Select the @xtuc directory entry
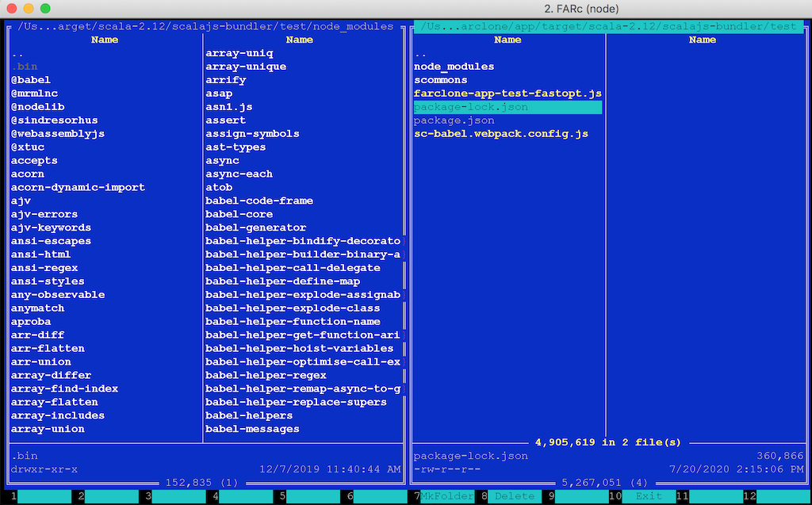The width and height of the screenshot is (812, 505). (28, 147)
